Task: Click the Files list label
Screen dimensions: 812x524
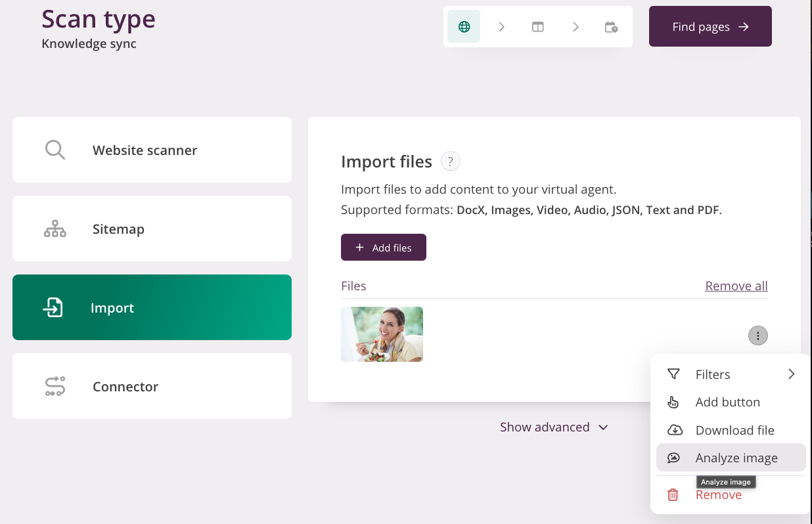Action: 353,286
